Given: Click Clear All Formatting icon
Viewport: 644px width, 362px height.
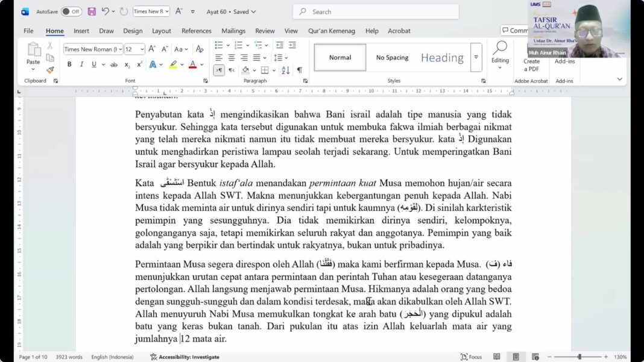Looking at the screenshot, I should (x=200, y=49).
